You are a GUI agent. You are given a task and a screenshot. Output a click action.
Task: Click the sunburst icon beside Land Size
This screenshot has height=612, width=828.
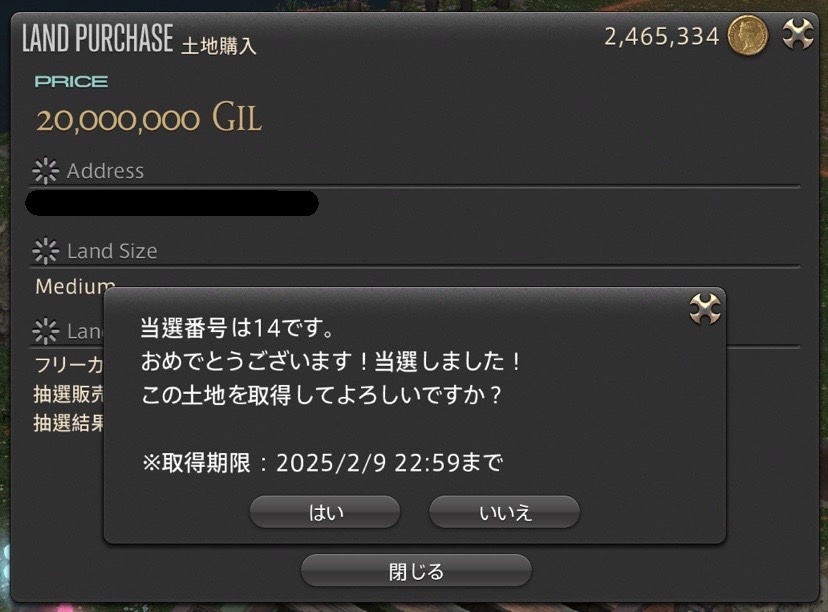[x=45, y=251]
